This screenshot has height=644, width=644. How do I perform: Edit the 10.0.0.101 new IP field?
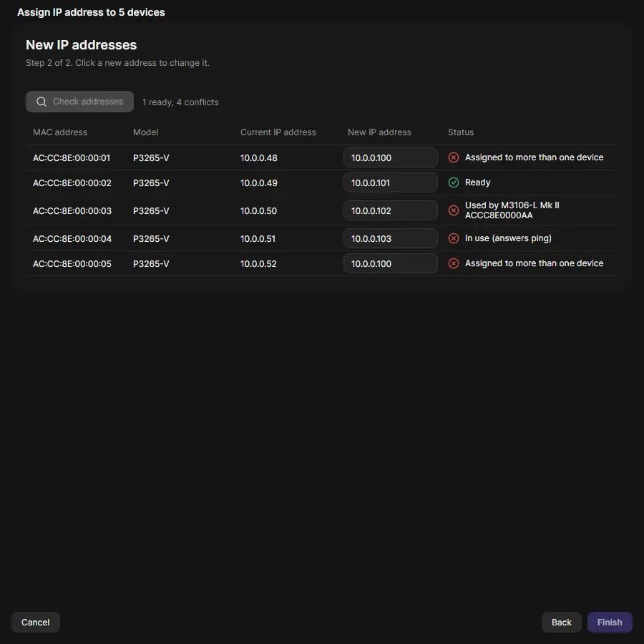point(390,182)
